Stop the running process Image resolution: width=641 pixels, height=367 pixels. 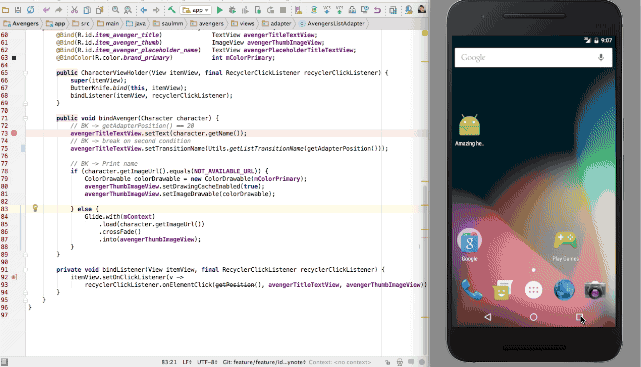[283, 10]
